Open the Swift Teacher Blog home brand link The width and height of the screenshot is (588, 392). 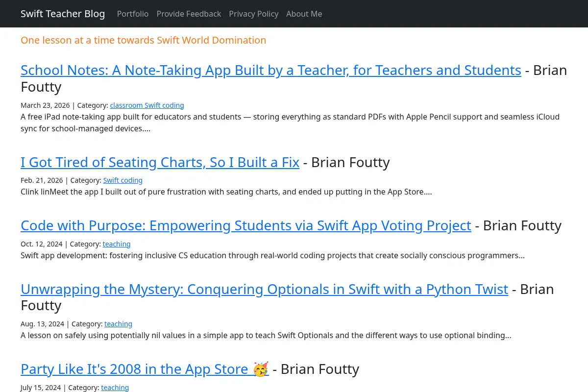click(63, 14)
